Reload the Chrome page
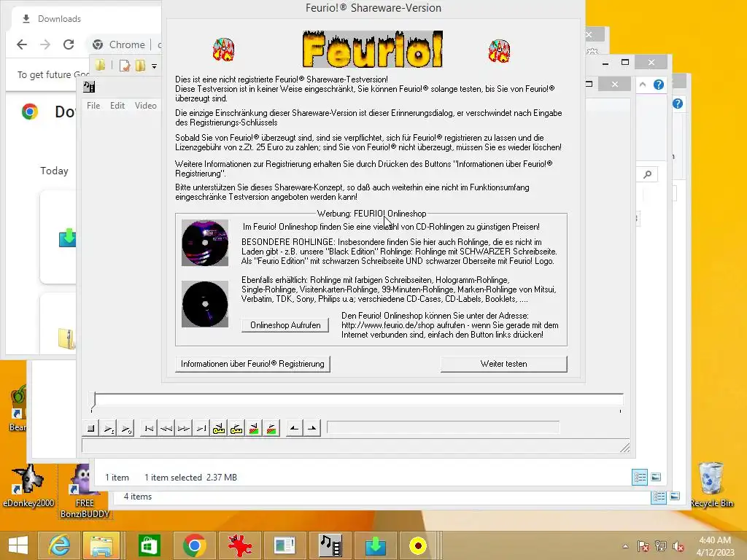This screenshot has width=747, height=560. coord(69,44)
